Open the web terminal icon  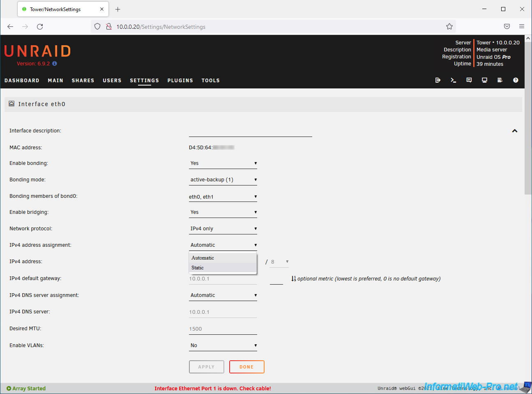point(453,80)
